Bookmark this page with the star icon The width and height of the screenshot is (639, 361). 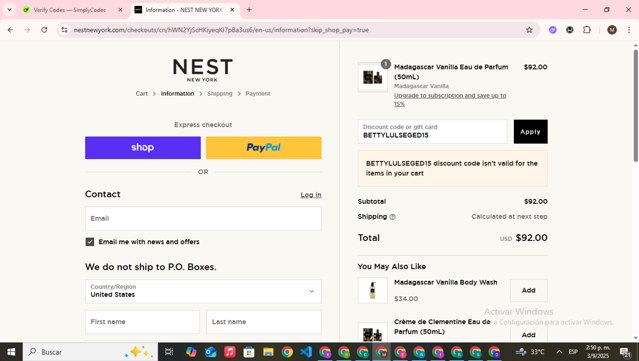pyautogui.click(x=529, y=30)
